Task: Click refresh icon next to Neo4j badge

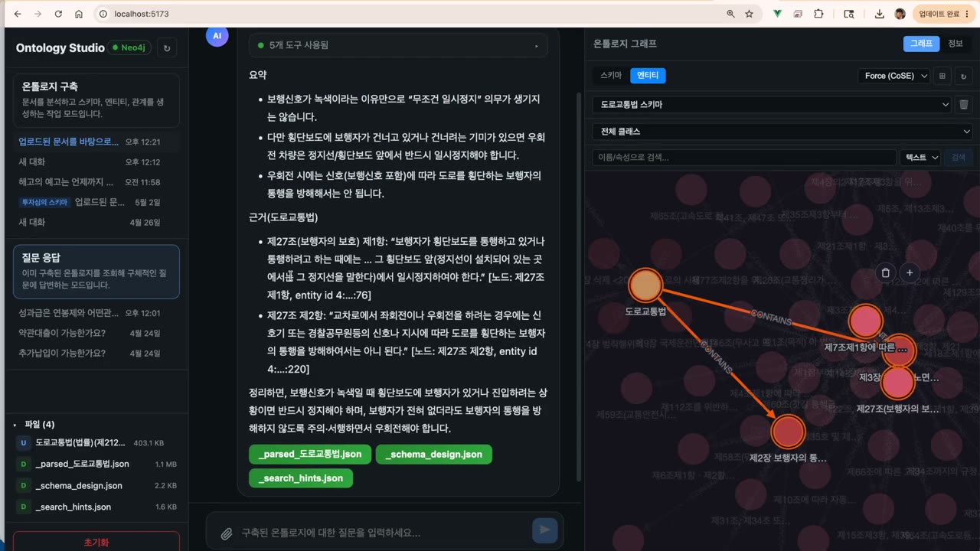Action: [167, 48]
